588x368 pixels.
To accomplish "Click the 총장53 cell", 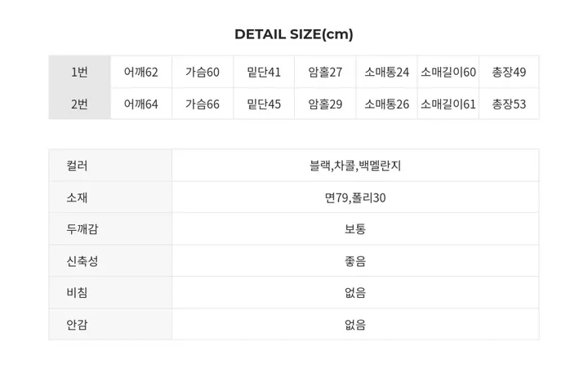I will click(509, 104).
